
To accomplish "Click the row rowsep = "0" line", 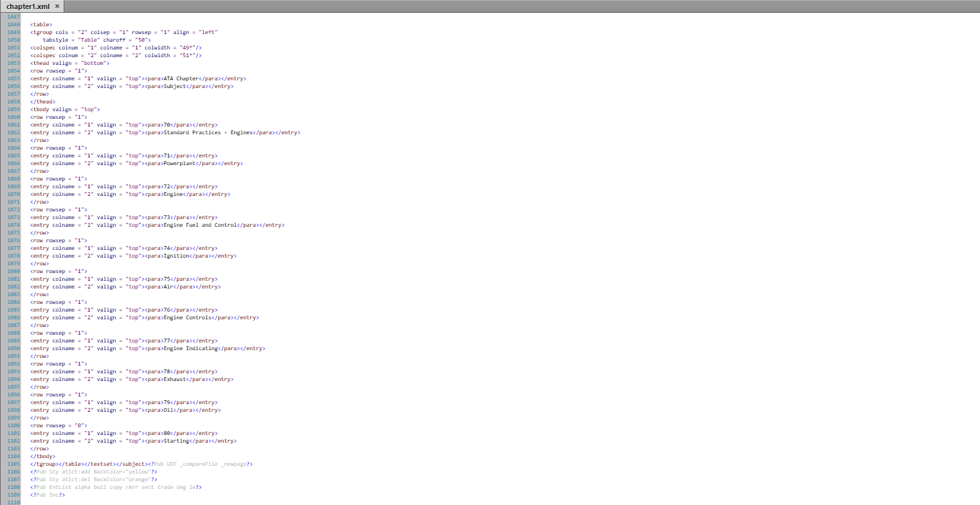I will (x=59, y=425).
